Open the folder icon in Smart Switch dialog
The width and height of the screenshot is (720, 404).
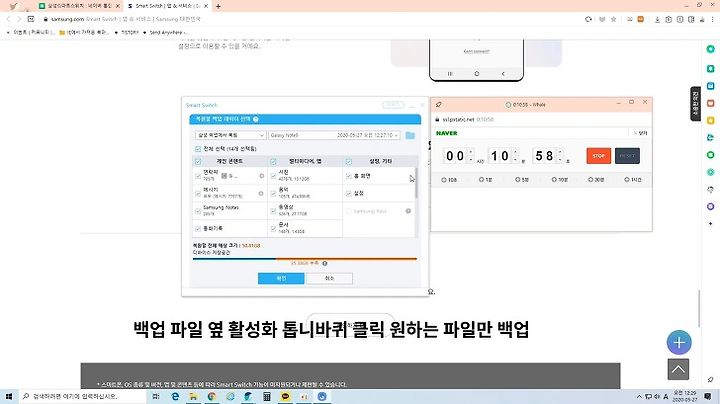pyautogui.click(x=410, y=135)
